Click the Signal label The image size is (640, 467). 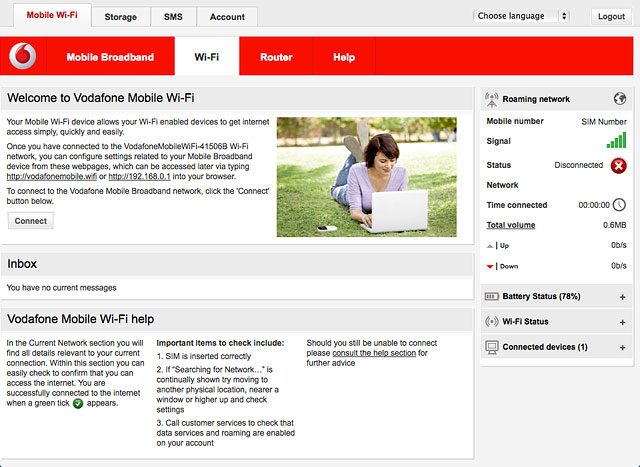[498, 141]
